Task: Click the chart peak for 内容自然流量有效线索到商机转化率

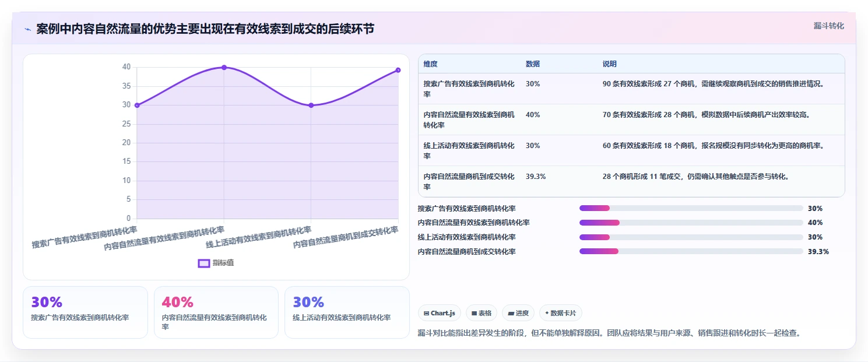Action: (x=224, y=68)
